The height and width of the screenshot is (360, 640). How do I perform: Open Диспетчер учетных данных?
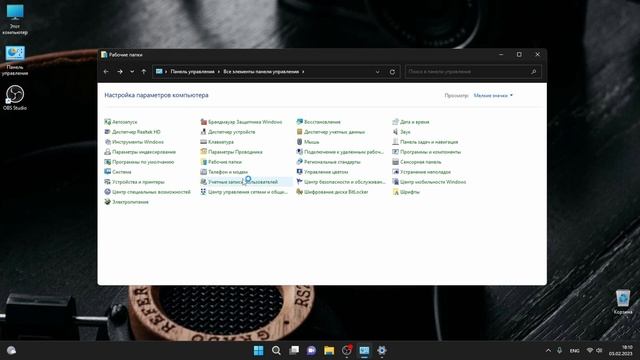click(331, 132)
